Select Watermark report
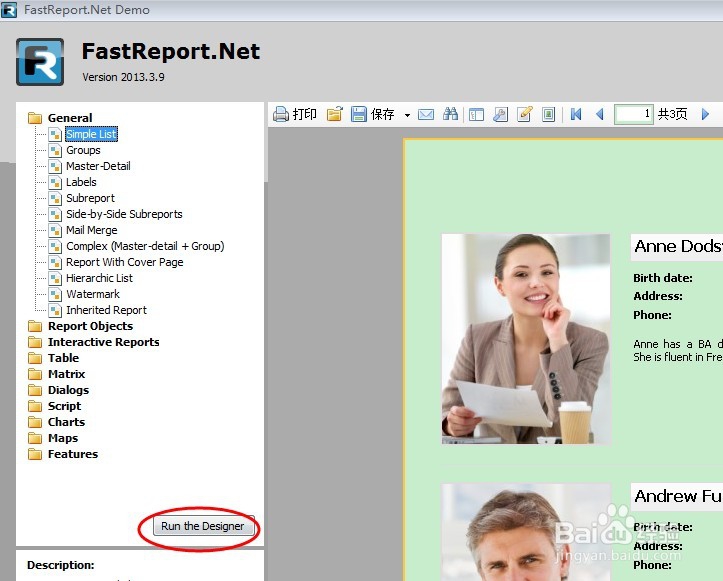Screen dimensions: 723x581 pos(93,294)
